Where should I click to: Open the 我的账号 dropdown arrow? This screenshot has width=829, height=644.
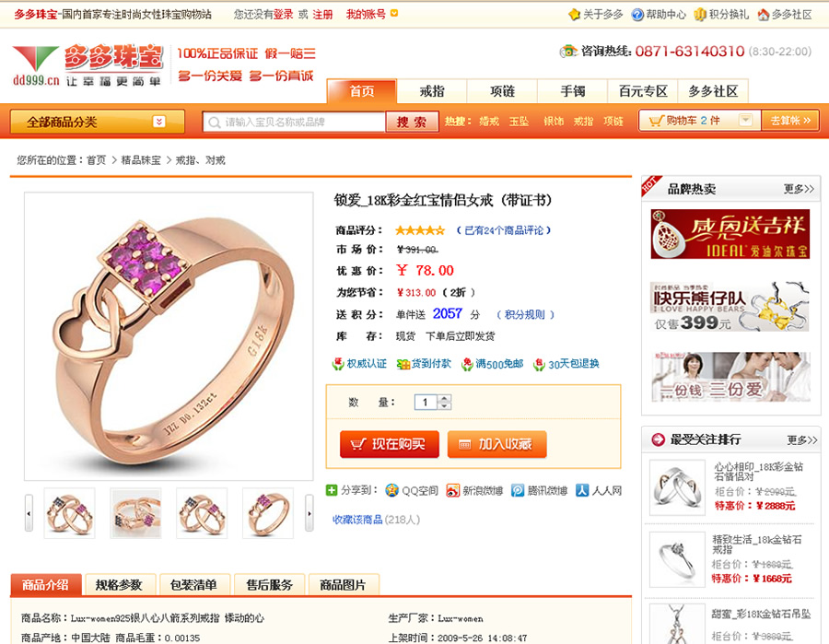pos(394,13)
